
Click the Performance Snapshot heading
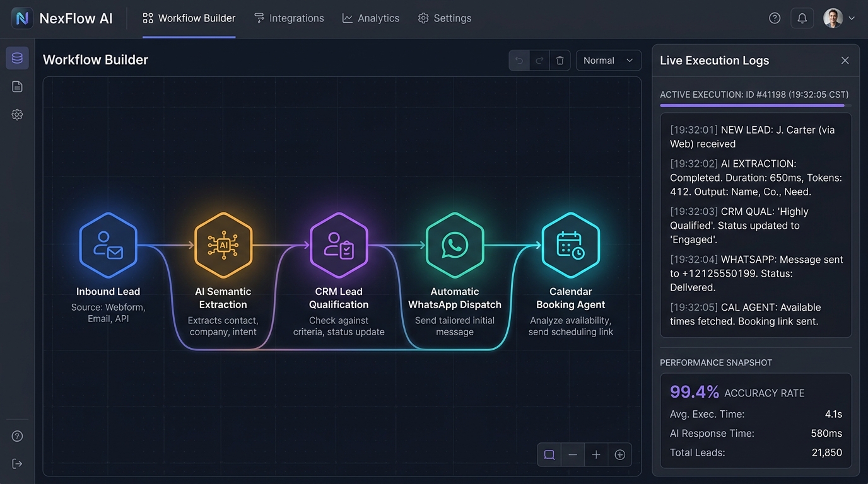tap(716, 362)
